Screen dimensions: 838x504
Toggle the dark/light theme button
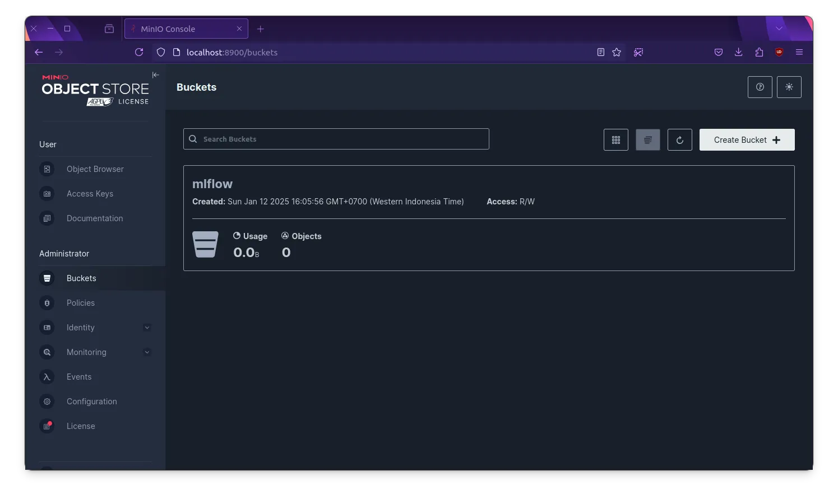pos(789,87)
